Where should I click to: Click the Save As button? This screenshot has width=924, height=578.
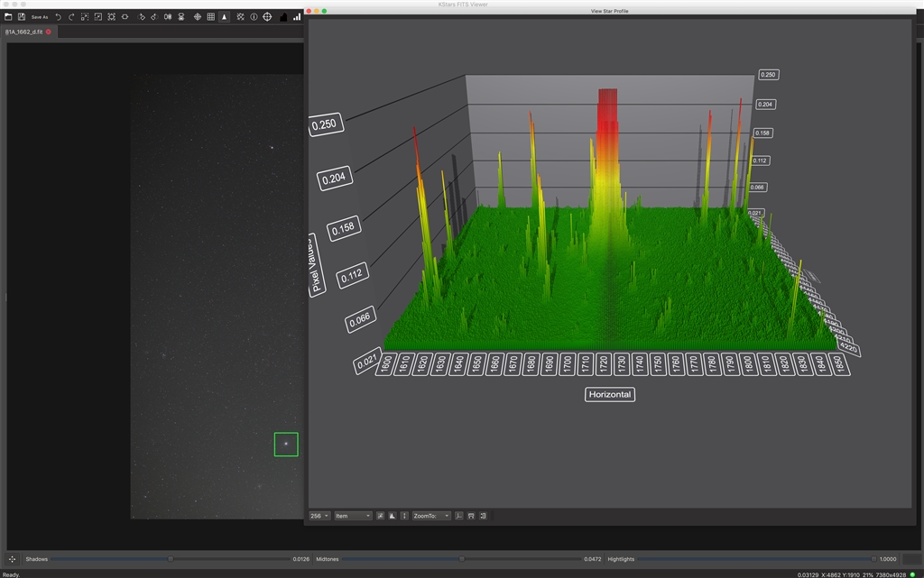click(40, 17)
